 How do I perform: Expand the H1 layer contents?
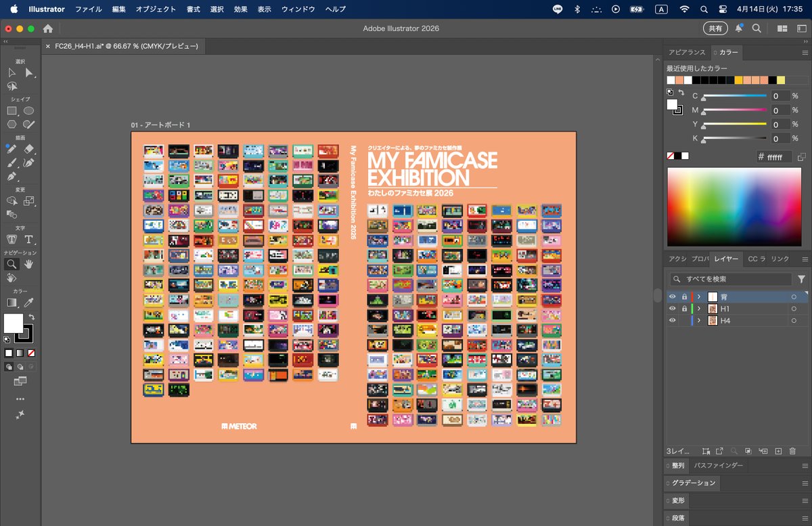[699, 309]
